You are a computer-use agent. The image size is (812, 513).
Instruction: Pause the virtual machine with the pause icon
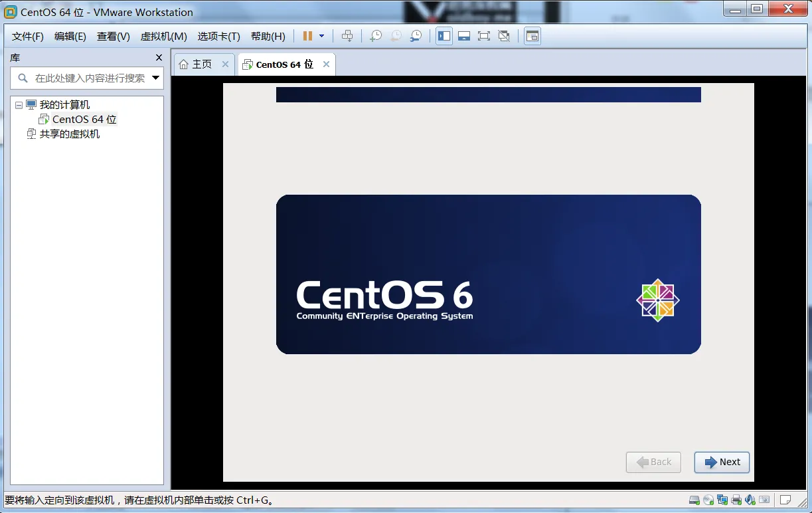[x=307, y=36]
